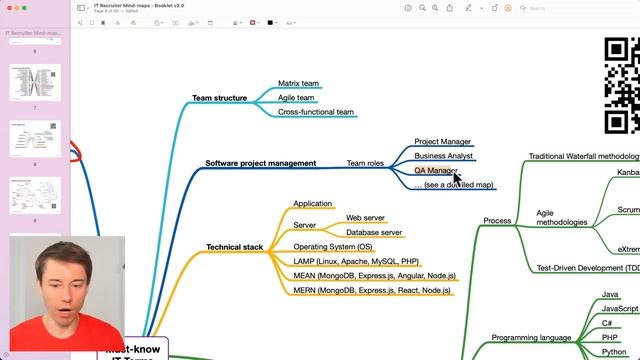Zoom in on the document
640x360 pixels.
(x=435, y=8)
